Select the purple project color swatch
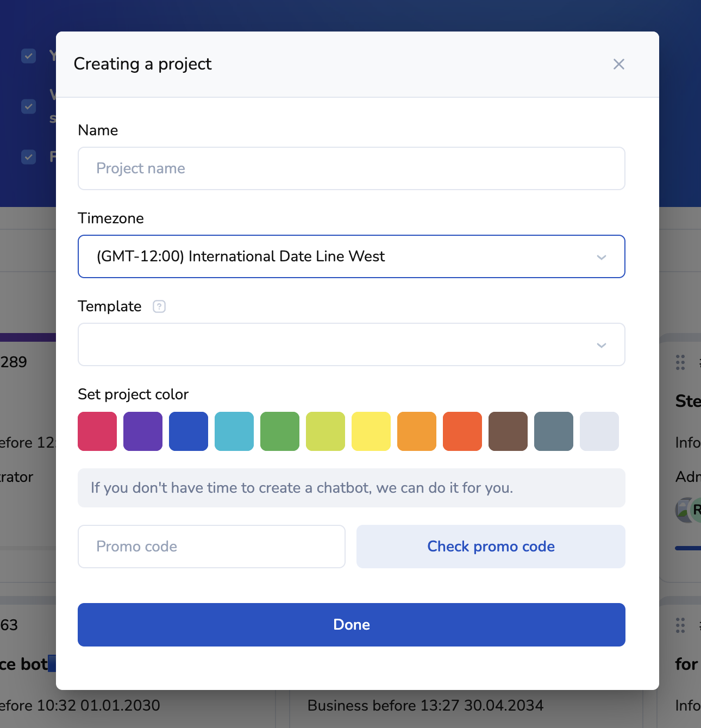Viewport: 701px width, 728px height. tap(143, 431)
